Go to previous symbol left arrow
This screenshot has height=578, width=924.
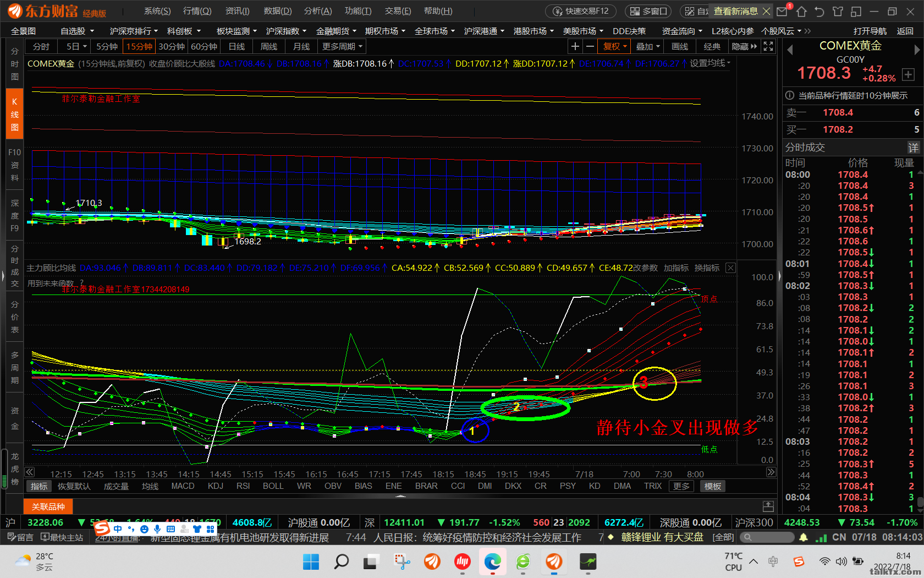[790, 50]
